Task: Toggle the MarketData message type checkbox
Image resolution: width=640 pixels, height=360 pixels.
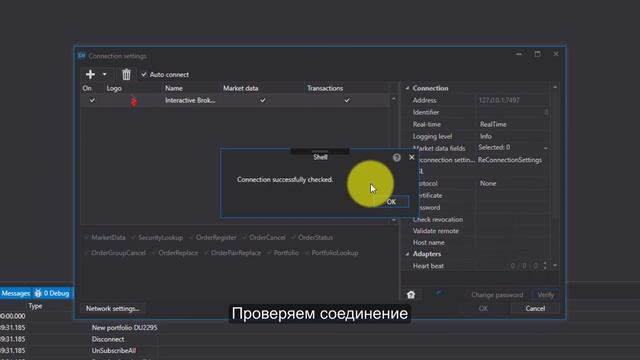Action: tap(86, 238)
